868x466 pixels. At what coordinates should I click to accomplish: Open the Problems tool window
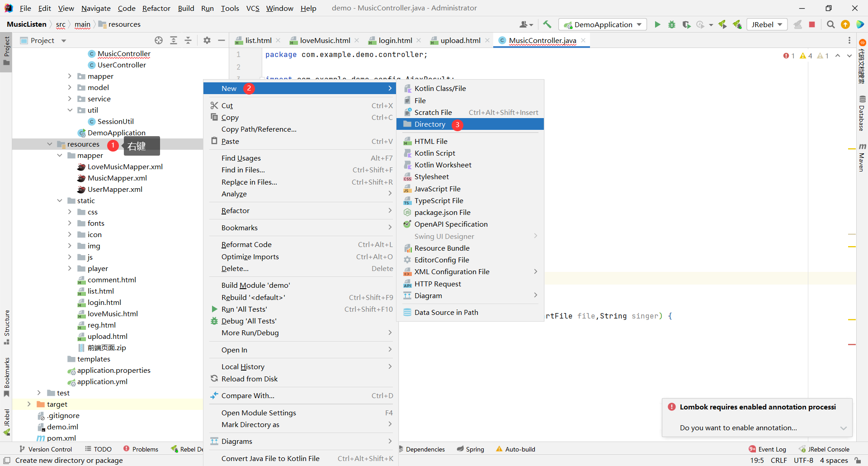point(141,449)
